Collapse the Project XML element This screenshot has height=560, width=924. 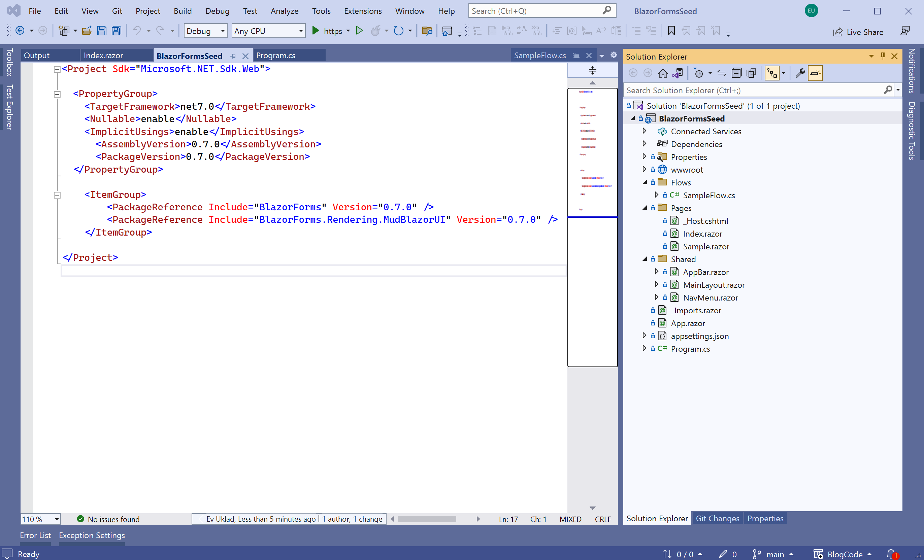pos(57,69)
